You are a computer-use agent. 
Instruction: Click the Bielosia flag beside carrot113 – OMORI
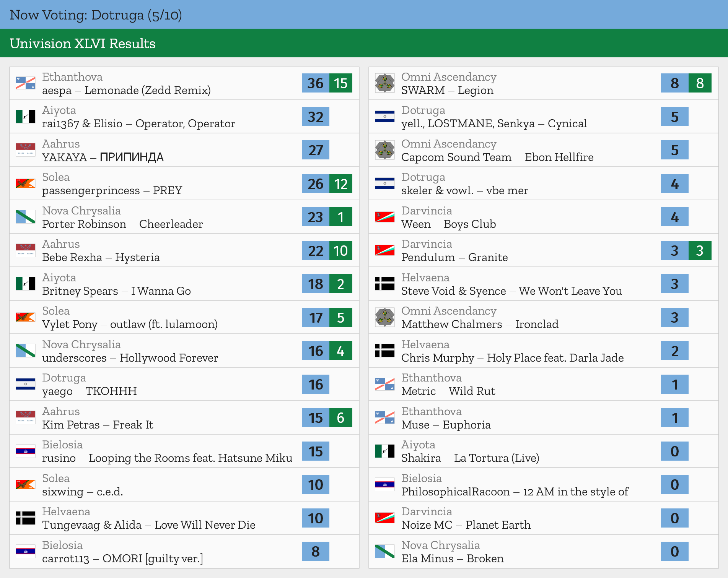[x=26, y=552]
